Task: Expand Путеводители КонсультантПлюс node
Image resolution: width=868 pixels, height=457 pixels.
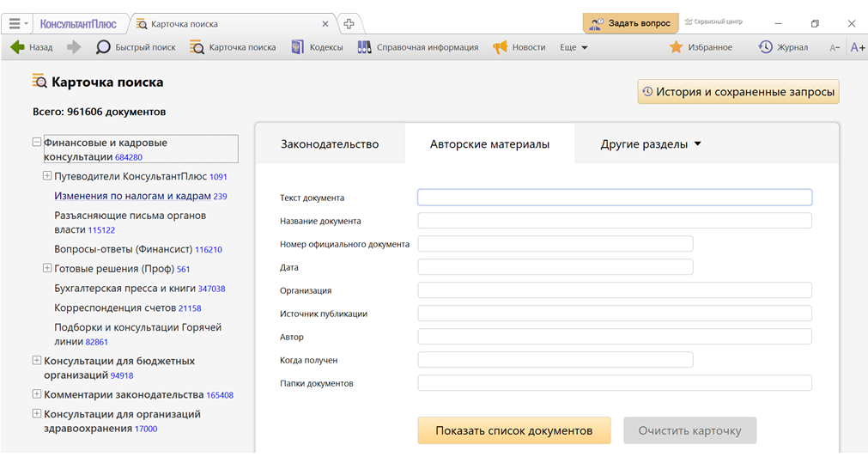Action: pos(47,176)
